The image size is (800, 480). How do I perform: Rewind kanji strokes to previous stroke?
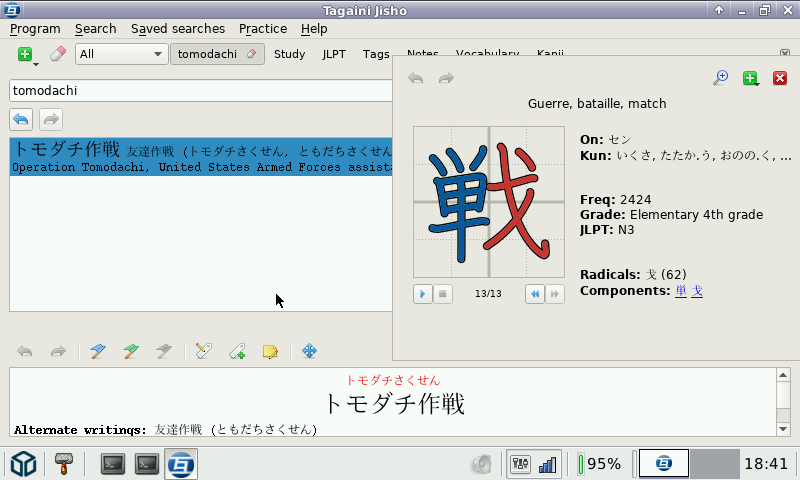coord(535,294)
